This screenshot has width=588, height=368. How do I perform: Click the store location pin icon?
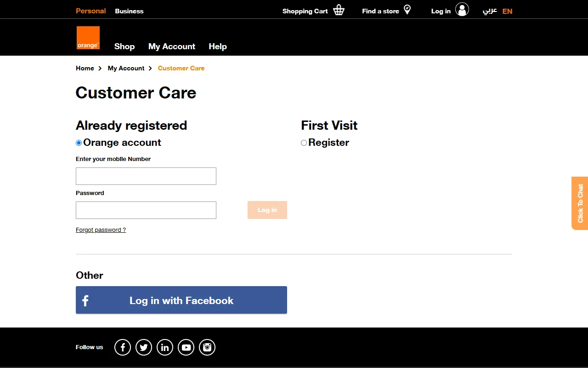point(407,10)
